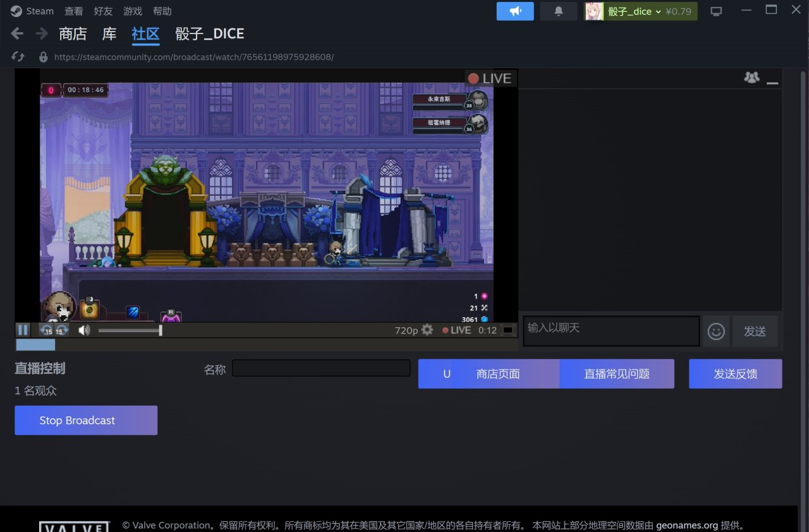Open the 商店页面 store page
This screenshot has width=809, height=532.
click(498, 374)
